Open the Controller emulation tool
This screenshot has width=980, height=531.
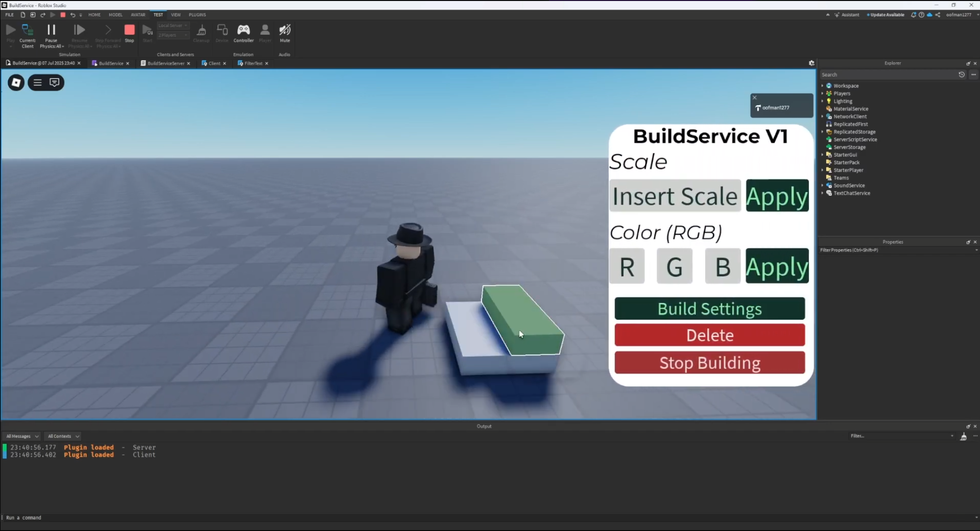(x=243, y=30)
